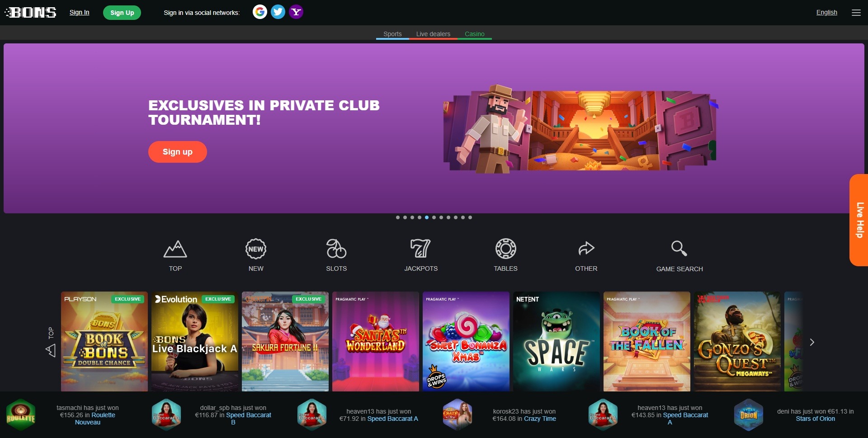
Task: Open the TOP games category icon
Action: 175,249
